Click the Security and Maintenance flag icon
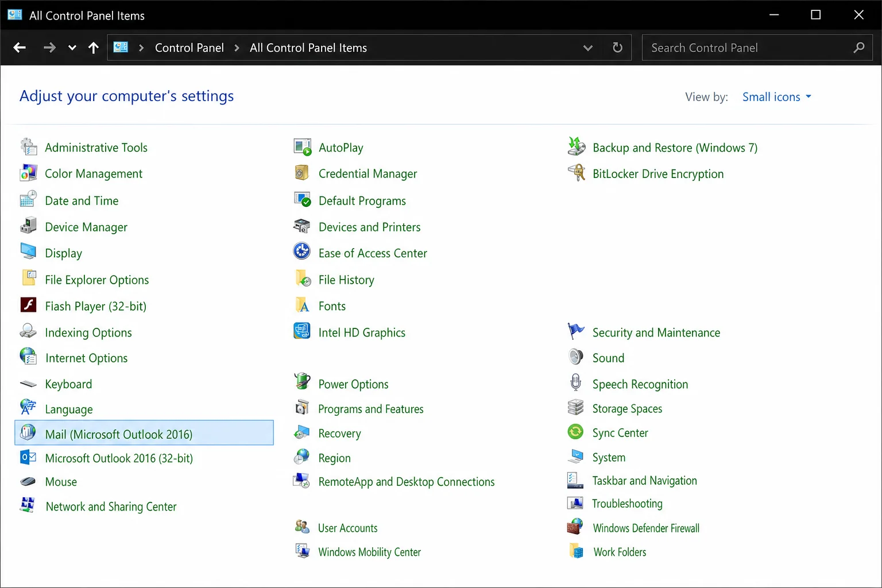Screen dimensions: 882x588 [576, 331]
